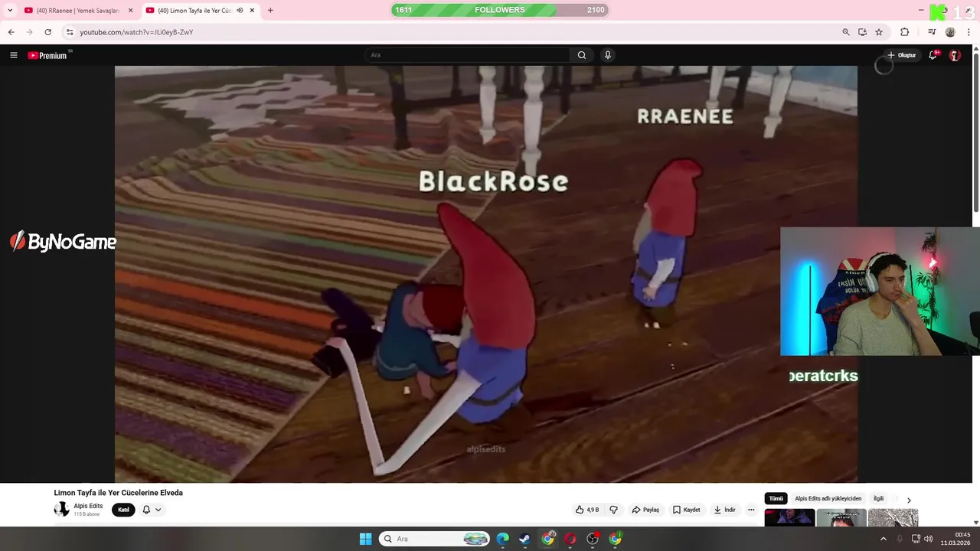Click the Paylaş share button
This screenshot has height=551, width=980.
pyautogui.click(x=645, y=510)
